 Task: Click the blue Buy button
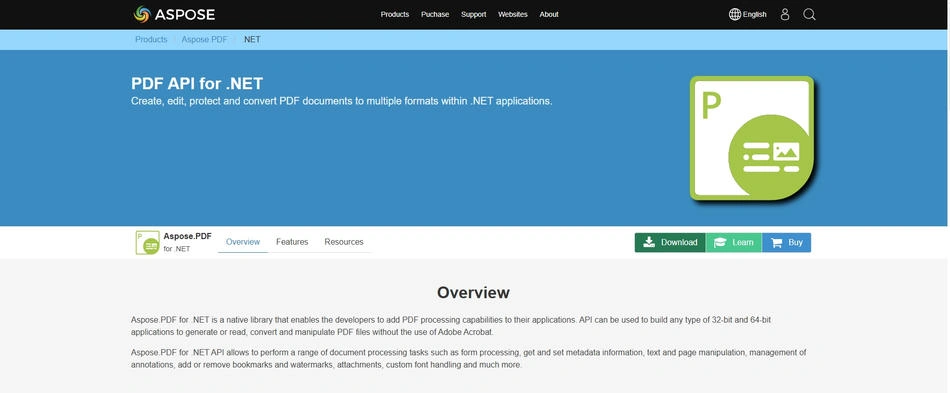tap(786, 242)
